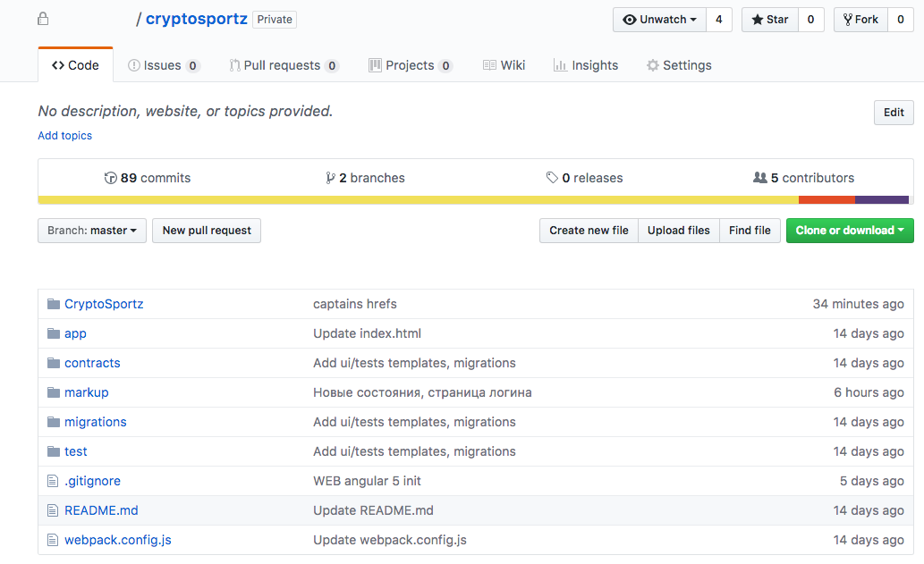The width and height of the screenshot is (924, 564).
Task: Click the private repository lock icon
Action: 44,19
